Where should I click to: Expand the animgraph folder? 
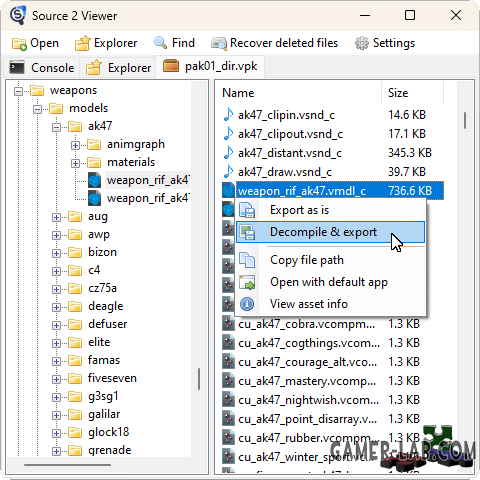point(75,145)
